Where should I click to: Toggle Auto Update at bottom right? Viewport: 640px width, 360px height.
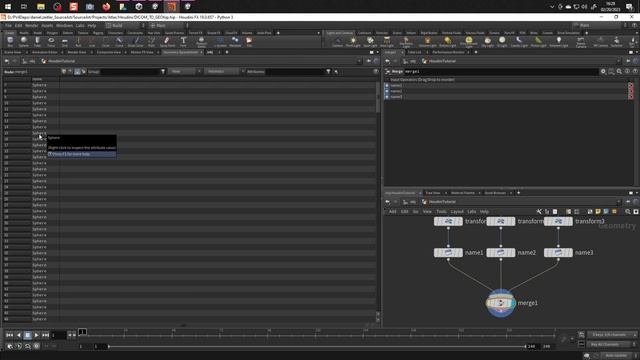pos(616,356)
